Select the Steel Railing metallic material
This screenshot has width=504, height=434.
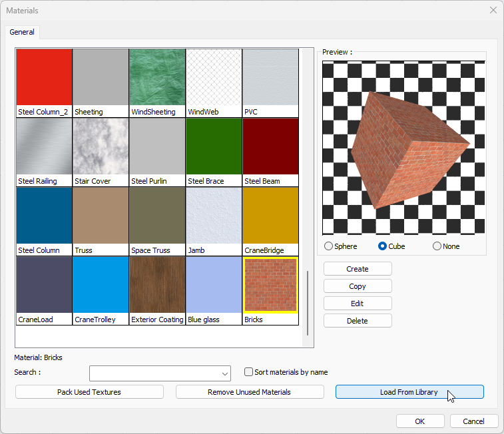point(44,147)
